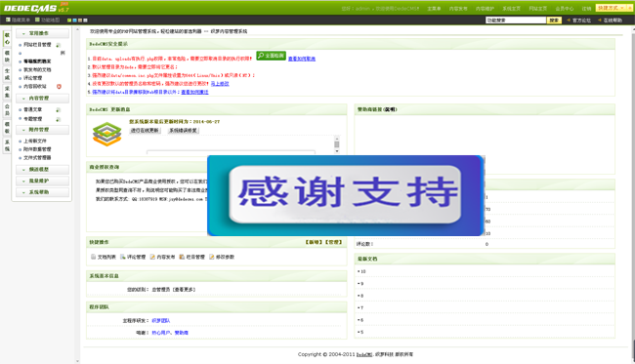Select the tan skin color swatch
The image size is (635, 364).
point(80,20)
